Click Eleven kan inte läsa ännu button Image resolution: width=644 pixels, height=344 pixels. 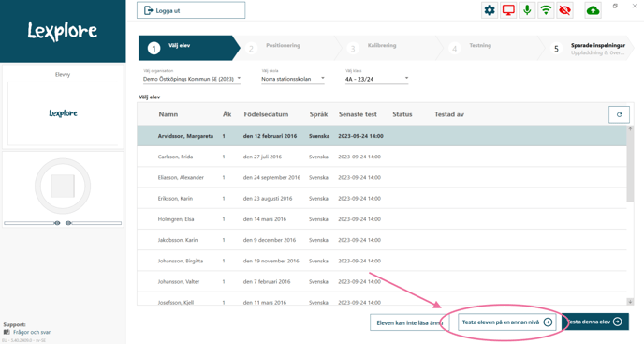(409, 323)
